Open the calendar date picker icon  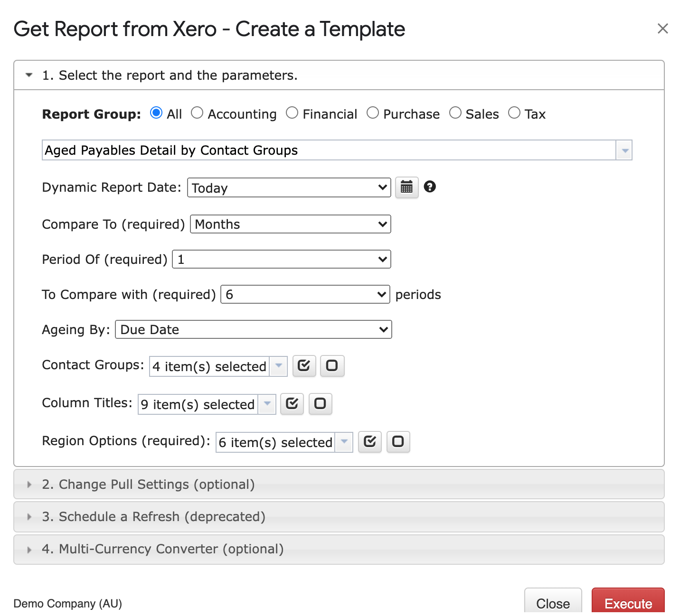click(x=406, y=187)
